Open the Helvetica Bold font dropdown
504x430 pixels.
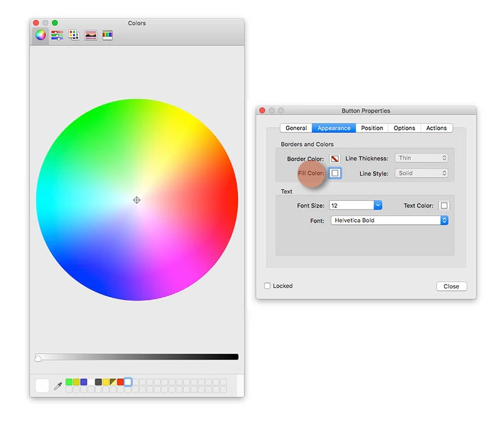(x=389, y=220)
